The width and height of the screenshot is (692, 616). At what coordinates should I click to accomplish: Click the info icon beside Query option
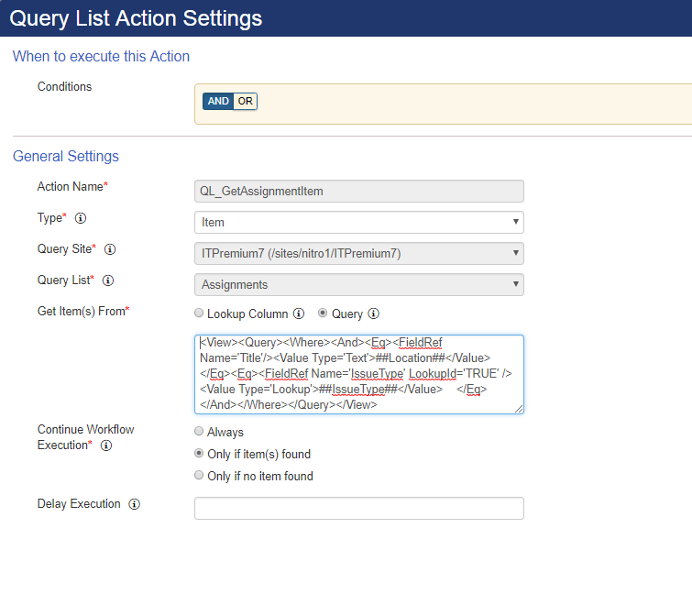[x=373, y=313]
